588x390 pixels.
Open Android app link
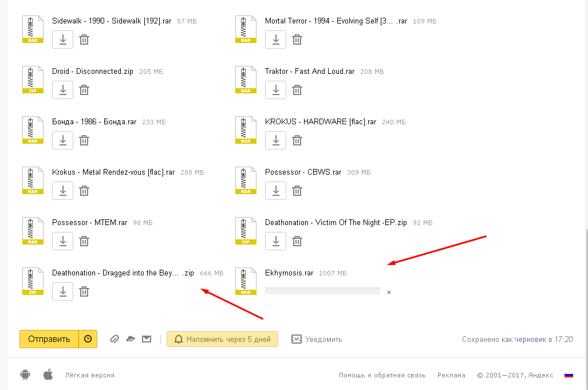pyautogui.click(x=25, y=374)
